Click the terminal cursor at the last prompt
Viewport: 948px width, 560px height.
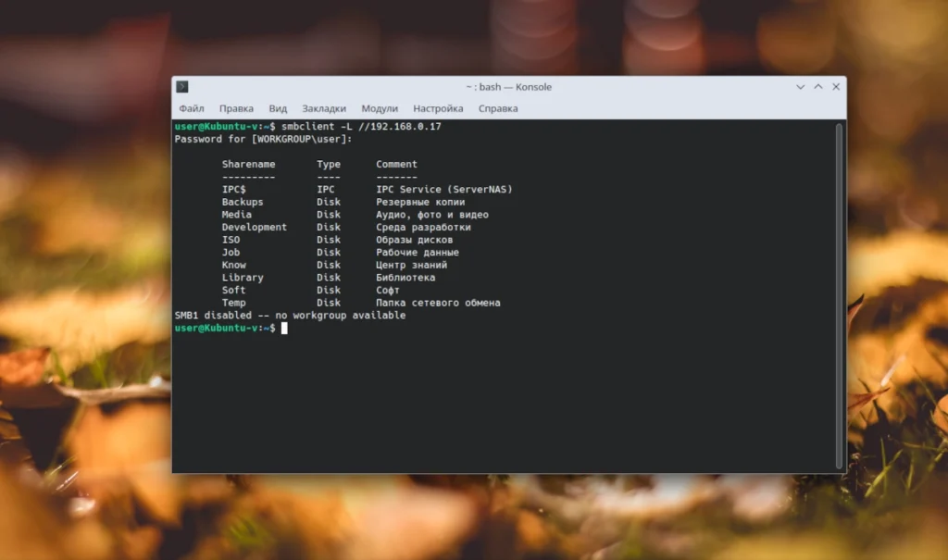click(284, 329)
